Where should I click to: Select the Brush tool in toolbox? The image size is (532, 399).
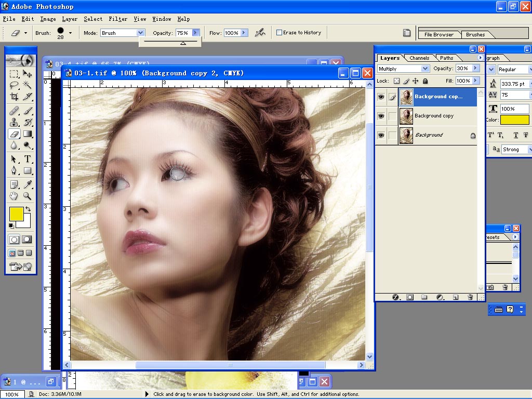(x=27, y=111)
